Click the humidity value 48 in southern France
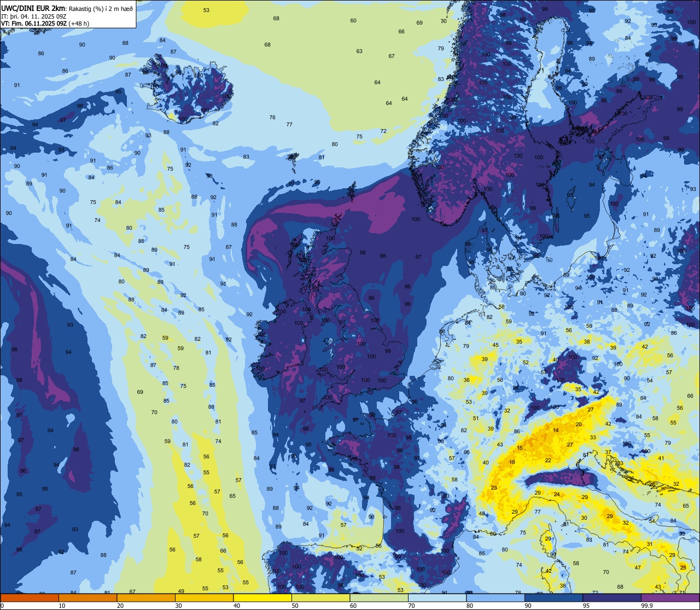This screenshot has height=610, width=700. point(482,514)
